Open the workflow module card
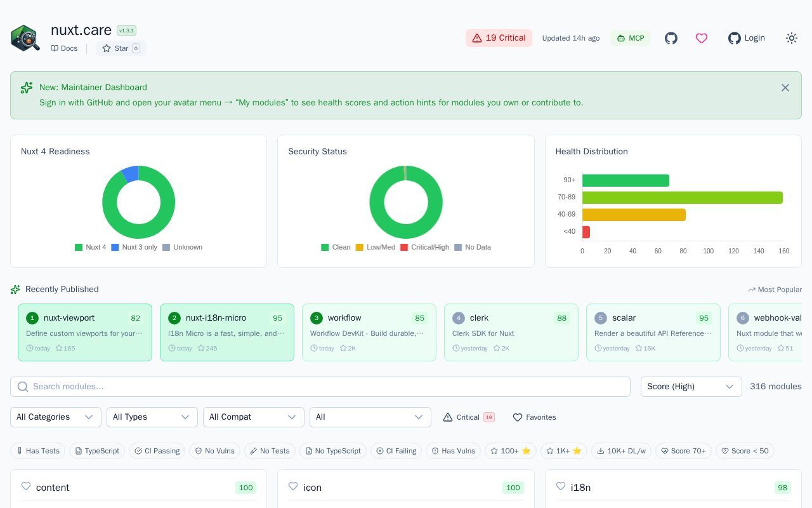 pos(369,333)
